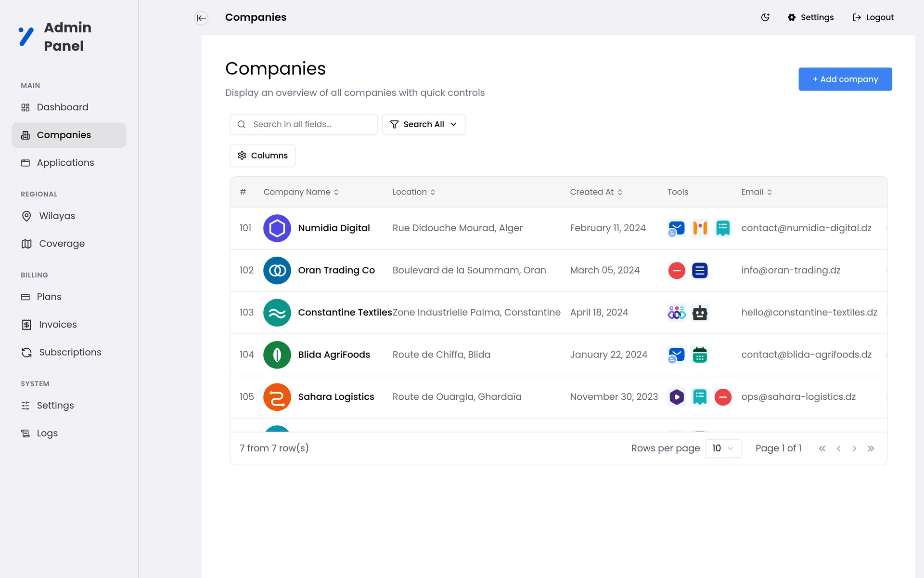Select Companies in the sidebar
Image resolution: width=924 pixels, height=578 pixels.
coord(69,135)
